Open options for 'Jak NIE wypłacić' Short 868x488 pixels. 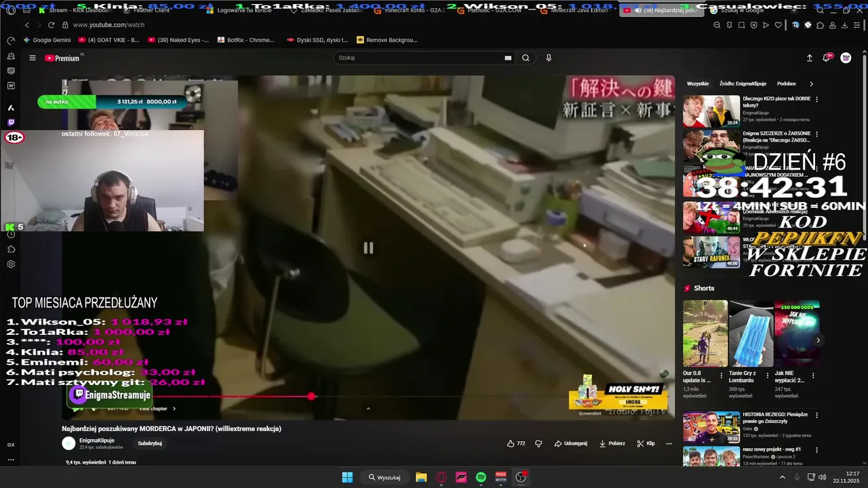(813, 375)
